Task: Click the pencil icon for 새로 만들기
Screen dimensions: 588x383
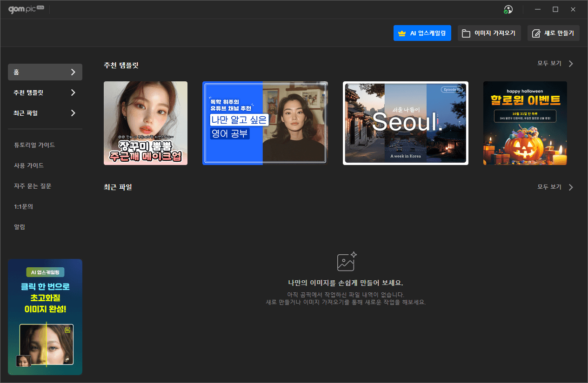Action: pos(536,33)
